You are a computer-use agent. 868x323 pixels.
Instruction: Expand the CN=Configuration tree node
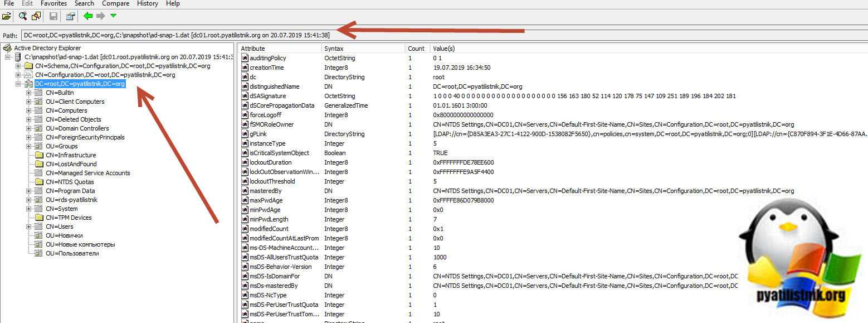click(18, 75)
